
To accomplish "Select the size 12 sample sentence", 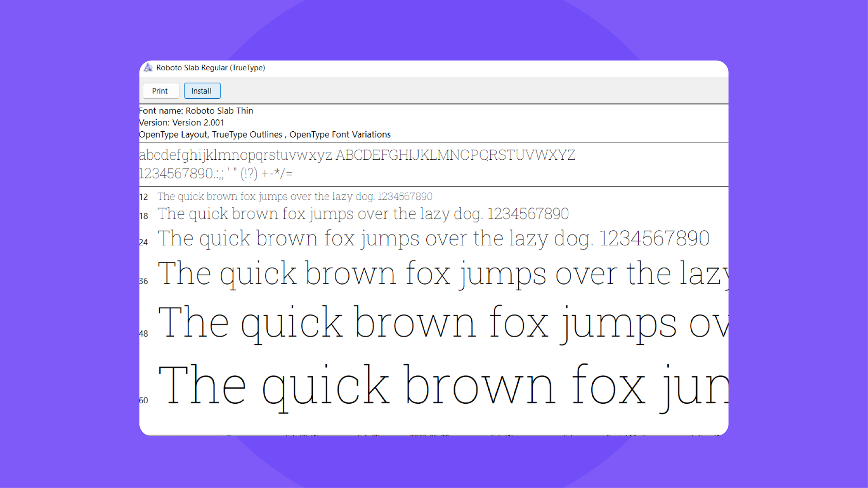I will tap(295, 196).
